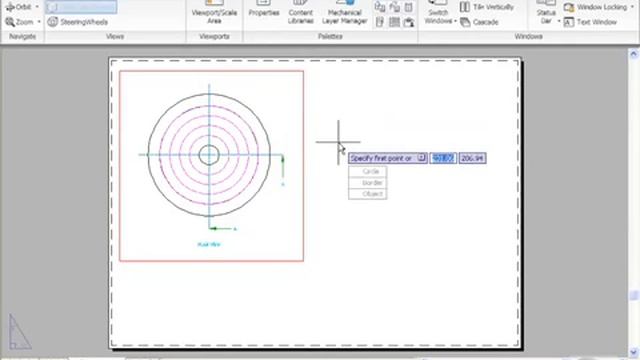Click the Navigate panel title
The height and width of the screenshot is (360, 640).
[22, 36]
